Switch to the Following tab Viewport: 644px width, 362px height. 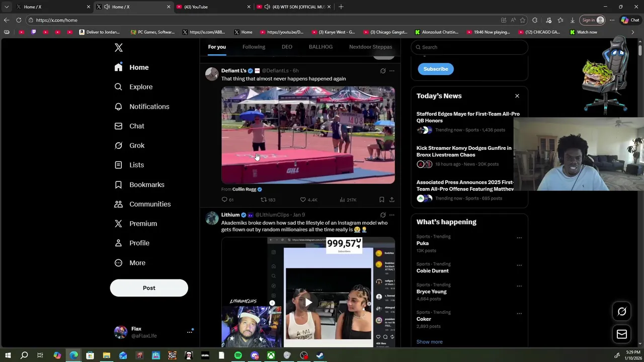254,47
